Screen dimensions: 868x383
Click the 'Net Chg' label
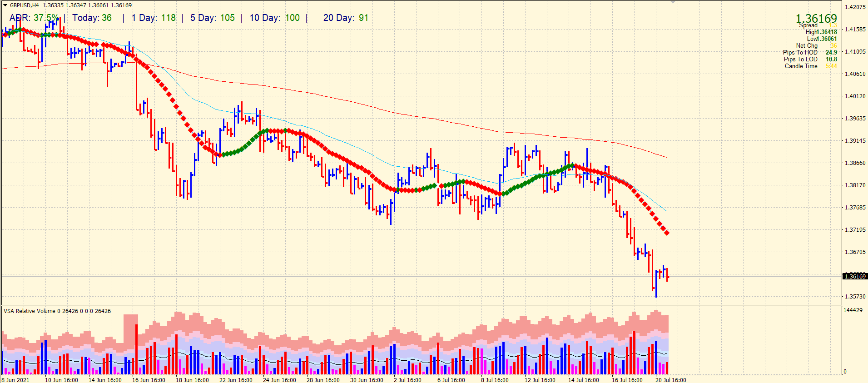pos(807,45)
